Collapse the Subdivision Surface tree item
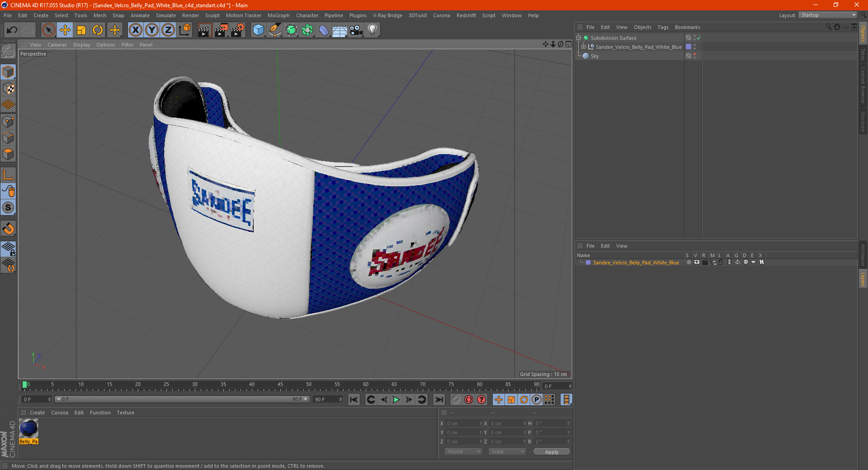Image resolution: width=868 pixels, height=470 pixels. coord(579,38)
